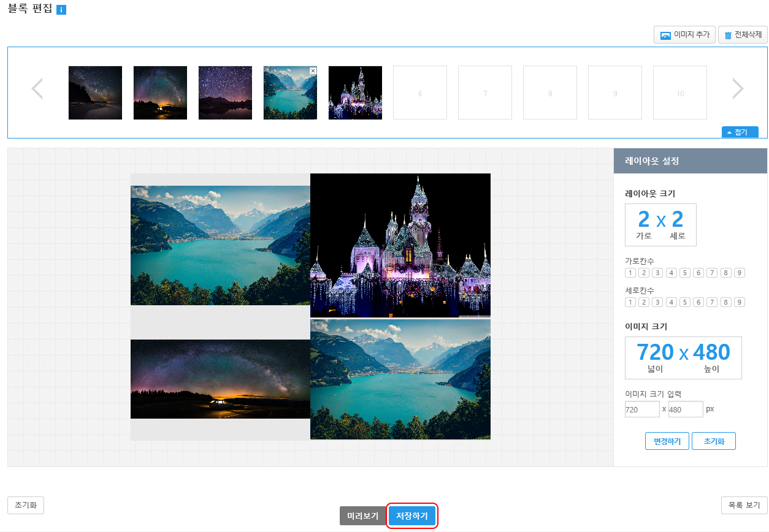Click the 2 x 2 layout size display
Image resolution: width=769 pixels, height=532 pixels.
[660, 225]
